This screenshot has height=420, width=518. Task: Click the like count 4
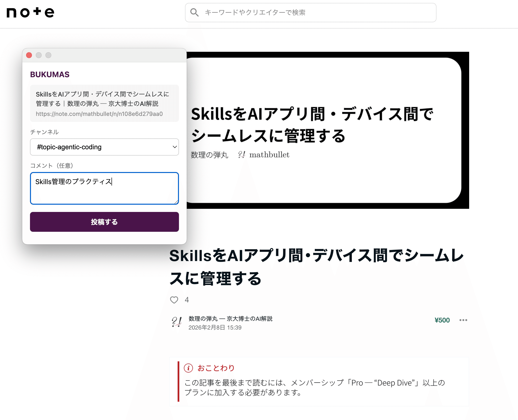point(187,300)
